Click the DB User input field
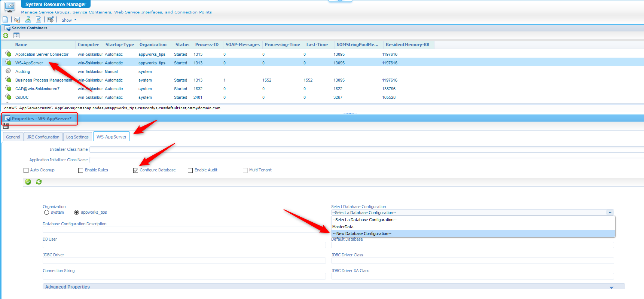Viewport: 644px width, 299px height. click(x=184, y=245)
